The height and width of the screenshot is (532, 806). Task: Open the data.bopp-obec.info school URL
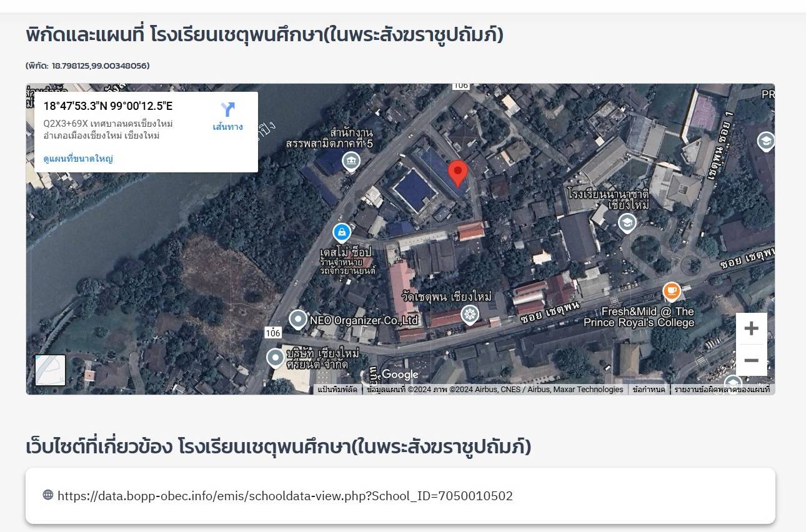[285, 496]
